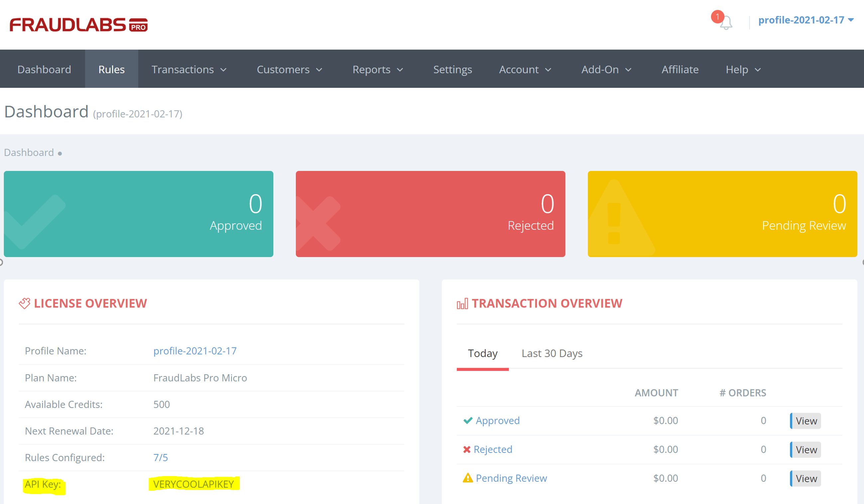Click the green checkmark beside Approved

(468, 420)
